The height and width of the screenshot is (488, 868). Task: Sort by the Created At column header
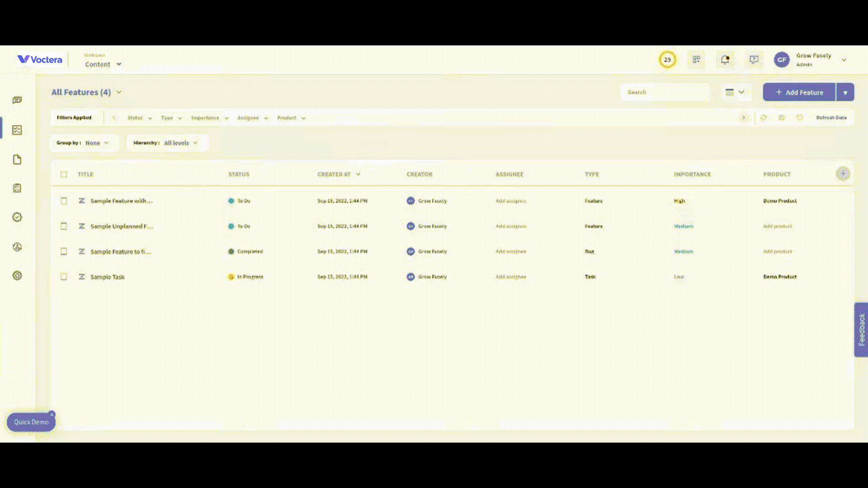338,174
